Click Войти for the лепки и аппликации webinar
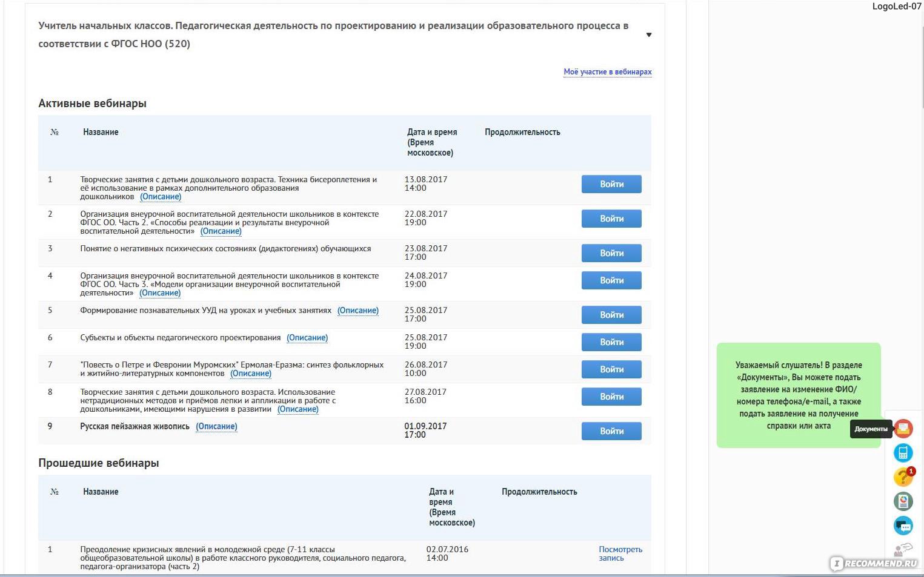Image resolution: width=924 pixels, height=577 pixels. 611,397
